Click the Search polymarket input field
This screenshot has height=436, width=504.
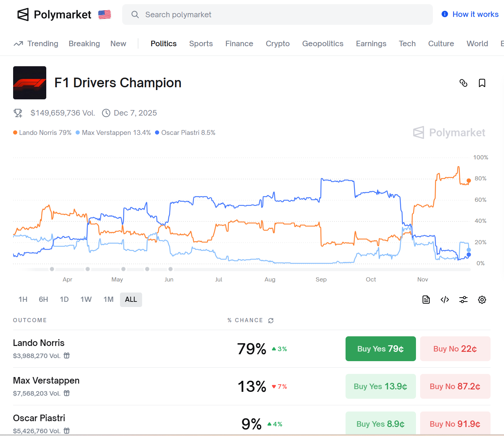(x=277, y=14)
